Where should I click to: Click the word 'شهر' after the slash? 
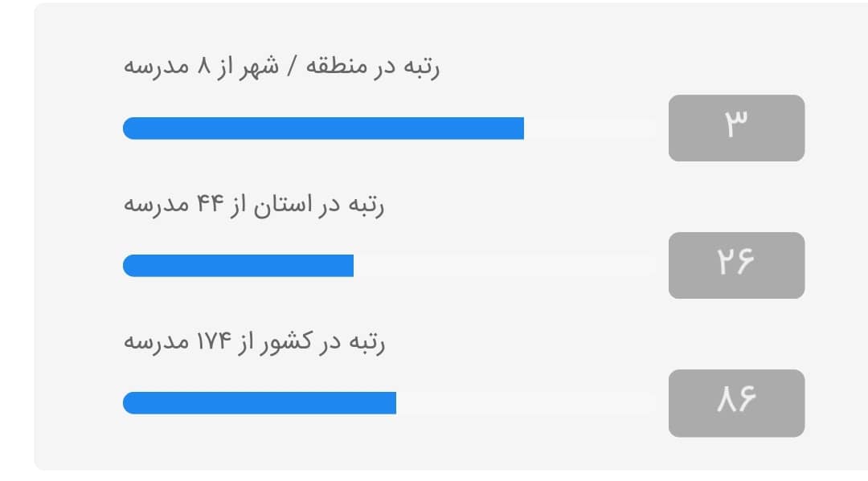pos(259,67)
